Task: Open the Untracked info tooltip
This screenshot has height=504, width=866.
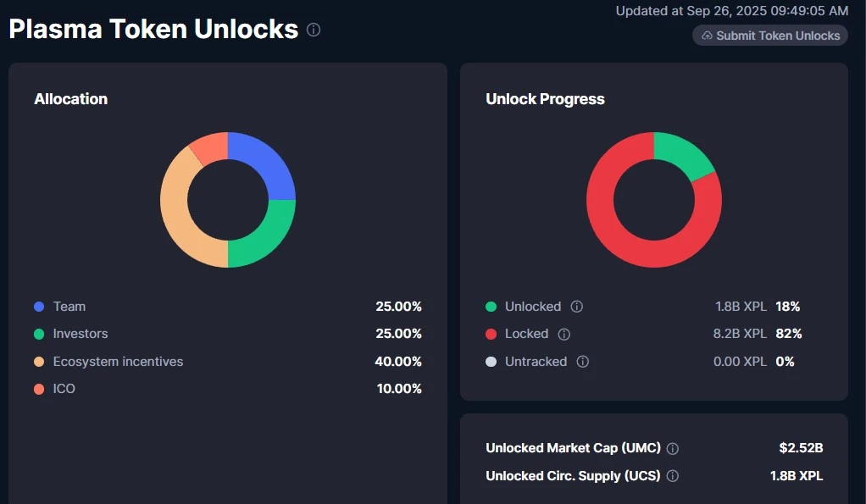Action: click(x=582, y=362)
